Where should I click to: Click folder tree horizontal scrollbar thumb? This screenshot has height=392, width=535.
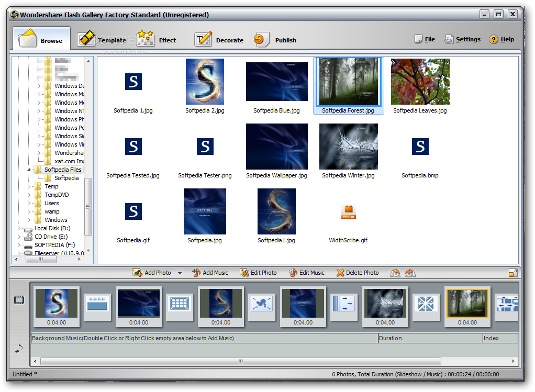pos(41,259)
